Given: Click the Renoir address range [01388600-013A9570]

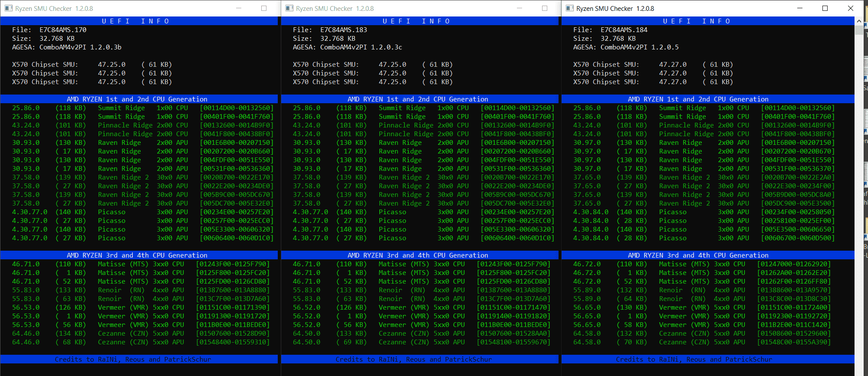Looking at the screenshot, I should pos(794,290).
